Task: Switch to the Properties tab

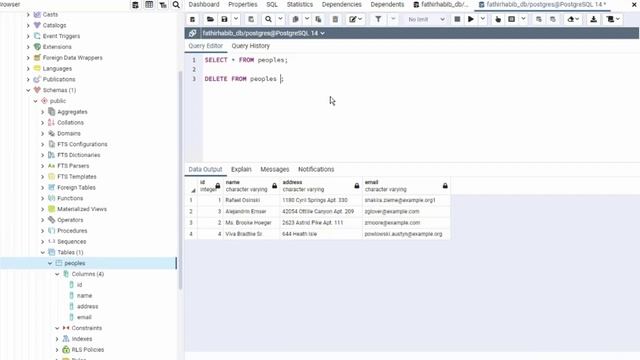Action: tap(242, 4)
